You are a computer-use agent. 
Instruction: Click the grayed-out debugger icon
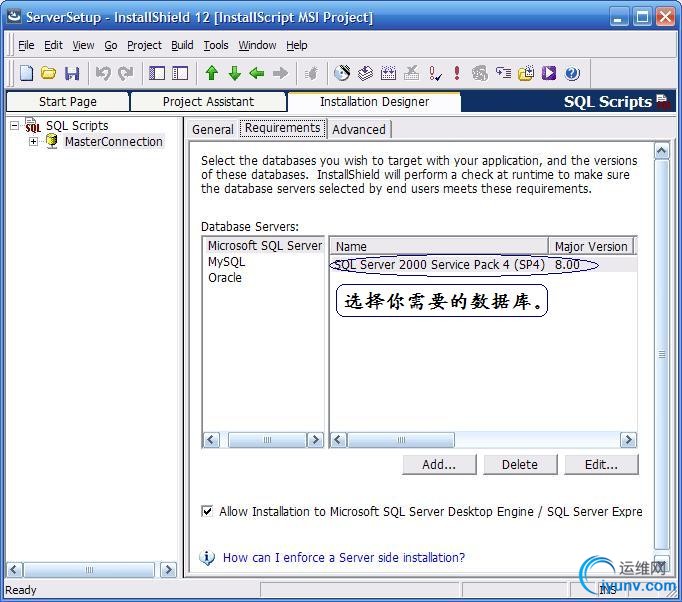coord(480,73)
